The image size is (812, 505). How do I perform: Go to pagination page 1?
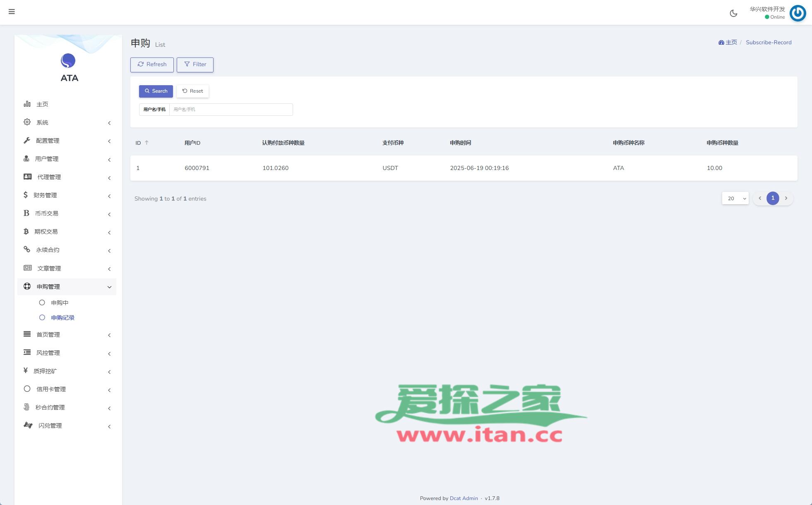[x=773, y=198]
